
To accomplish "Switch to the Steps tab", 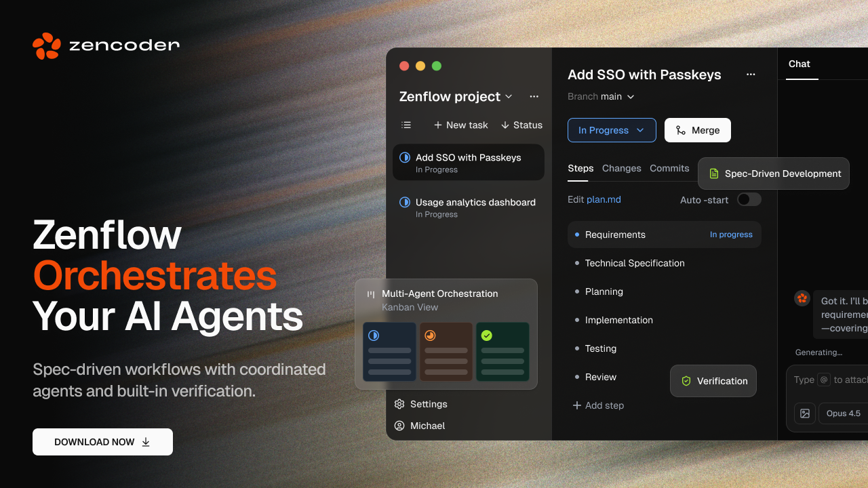I will pos(580,169).
